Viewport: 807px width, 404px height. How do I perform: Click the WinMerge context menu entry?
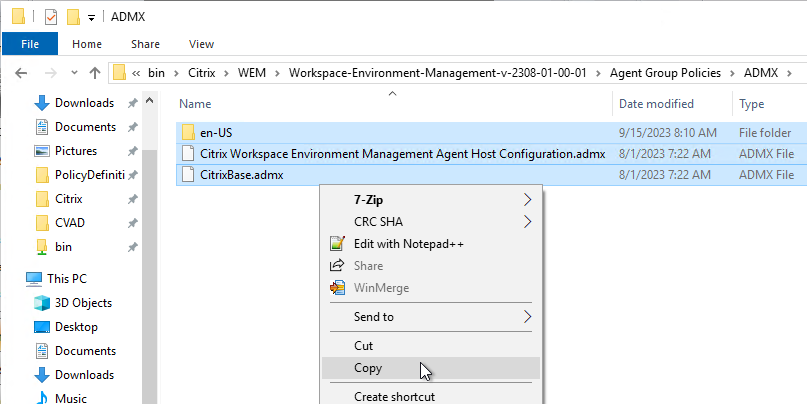coord(431,288)
